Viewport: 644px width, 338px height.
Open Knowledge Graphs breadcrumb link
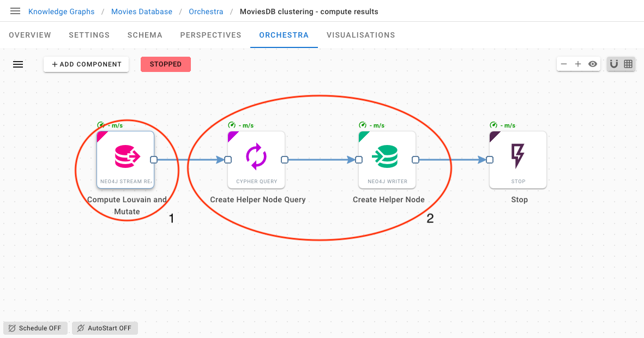click(61, 11)
